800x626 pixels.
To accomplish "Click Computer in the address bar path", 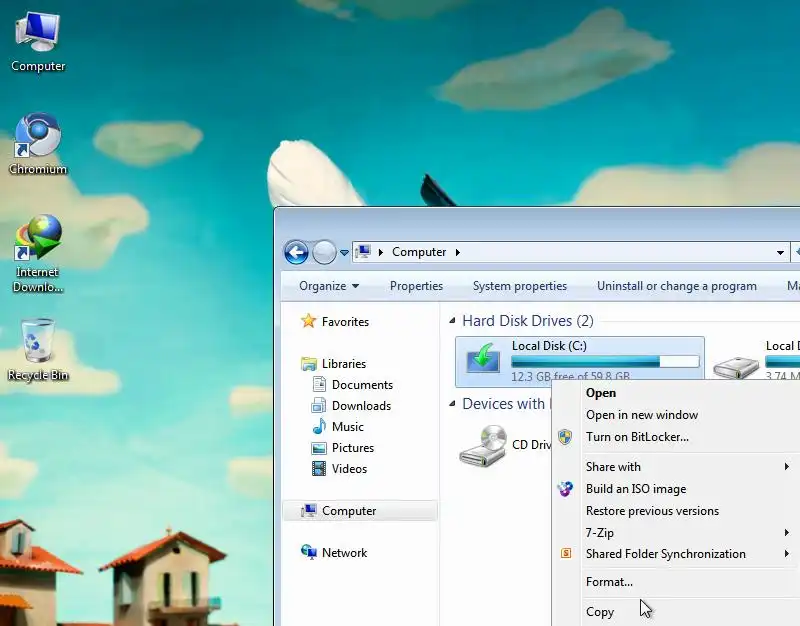I will [x=419, y=252].
